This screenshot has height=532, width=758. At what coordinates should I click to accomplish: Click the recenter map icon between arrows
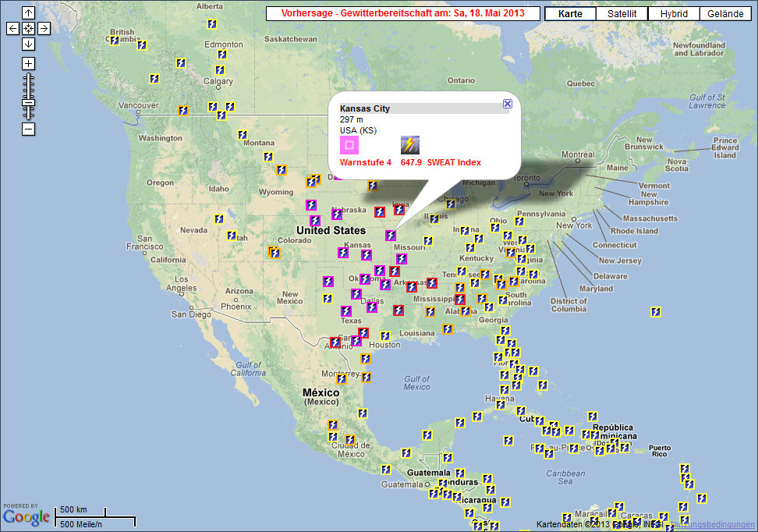(29, 29)
